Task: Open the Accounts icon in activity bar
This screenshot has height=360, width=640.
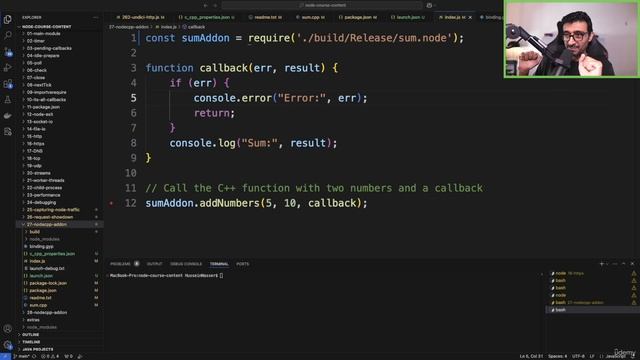Action: (8, 329)
